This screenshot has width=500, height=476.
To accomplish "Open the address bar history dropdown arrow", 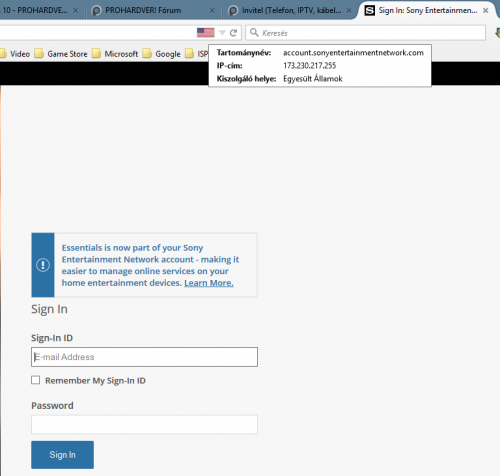I will (222, 33).
